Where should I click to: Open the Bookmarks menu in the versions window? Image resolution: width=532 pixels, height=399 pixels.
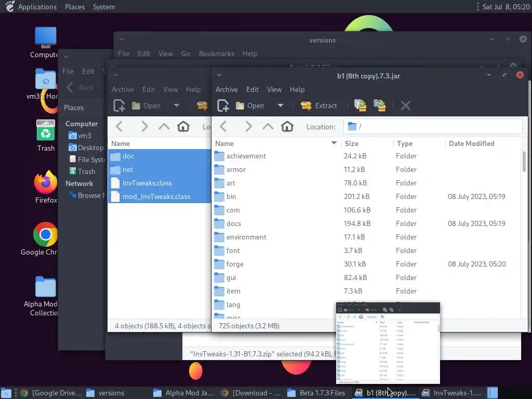217,54
